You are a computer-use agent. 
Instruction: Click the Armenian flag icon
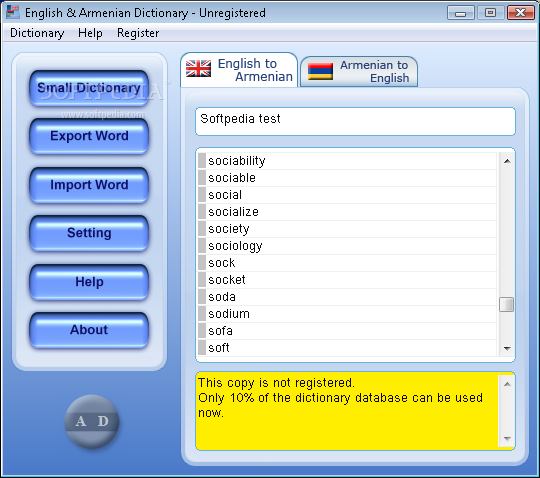point(320,71)
